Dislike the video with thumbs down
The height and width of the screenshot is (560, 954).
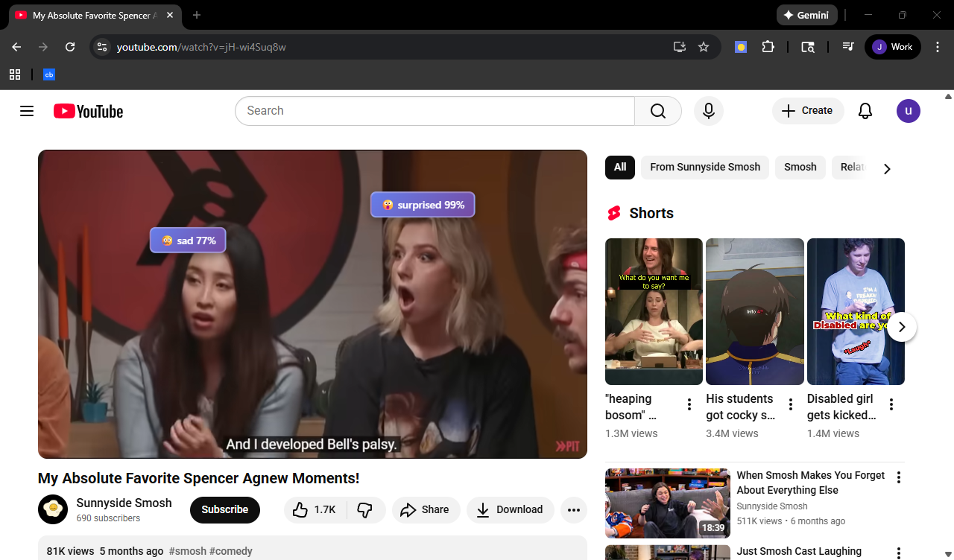[x=365, y=509]
